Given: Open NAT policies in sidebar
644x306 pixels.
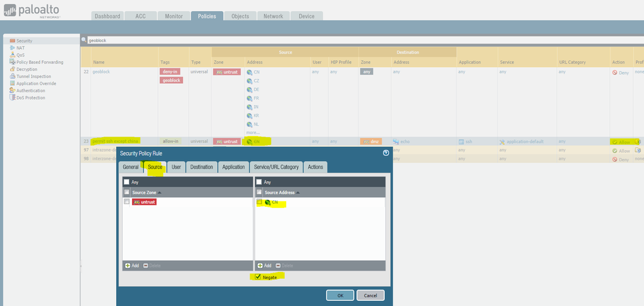Looking at the screenshot, I should click(x=21, y=48).
